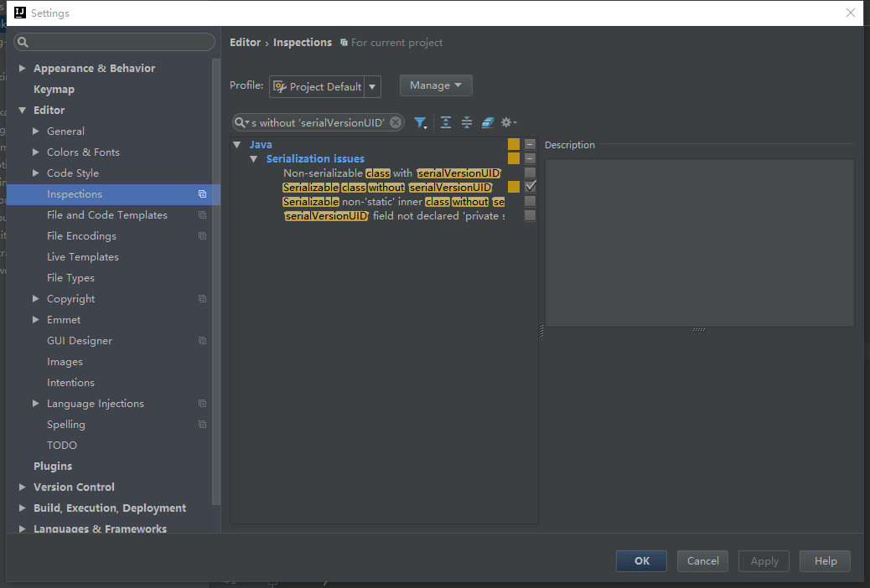
Task: Click Java group severity color swatch
Action: coord(514,144)
